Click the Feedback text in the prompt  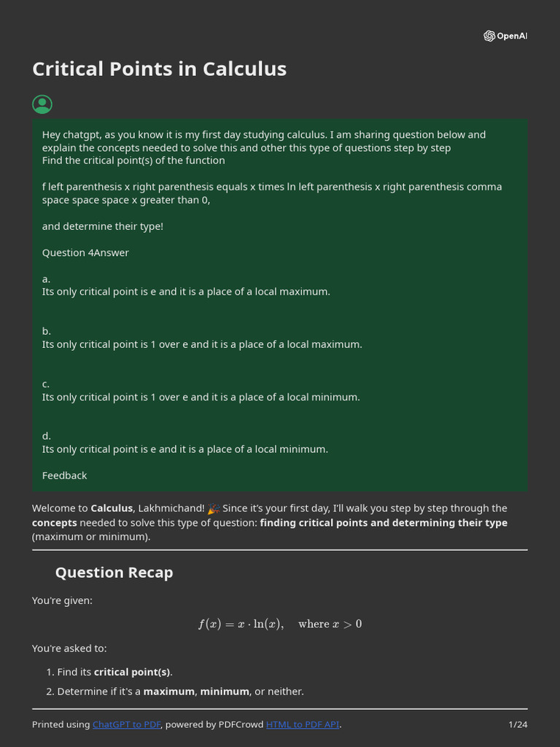click(64, 475)
